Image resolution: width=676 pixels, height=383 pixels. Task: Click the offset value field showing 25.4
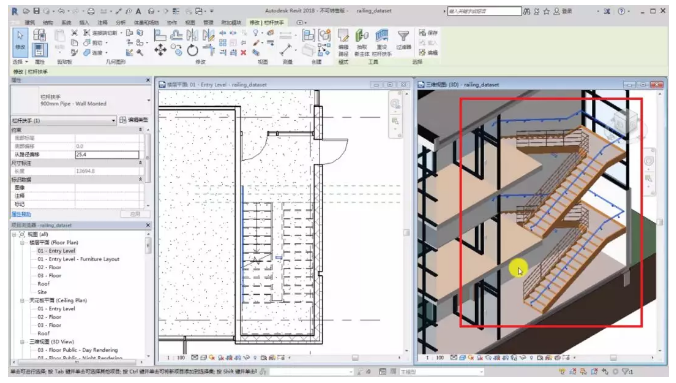pyautogui.click(x=107, y=154)
